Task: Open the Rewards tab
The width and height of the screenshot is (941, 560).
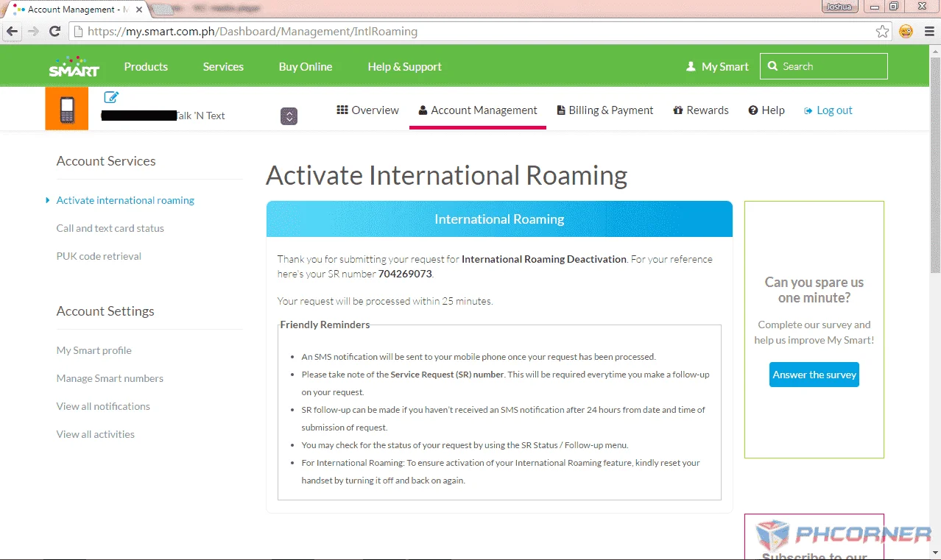Action: tap(701, 110)
